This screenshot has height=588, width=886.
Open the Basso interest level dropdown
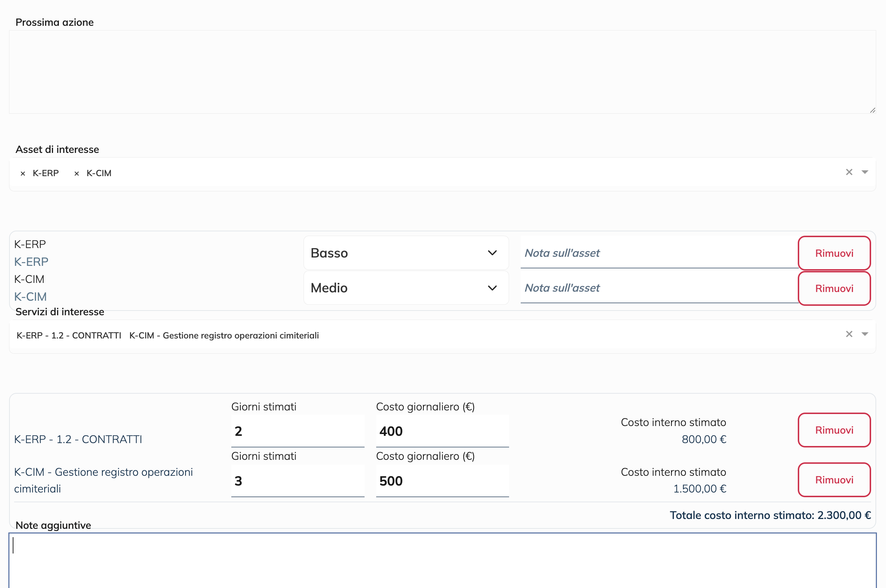coord(406,253)
